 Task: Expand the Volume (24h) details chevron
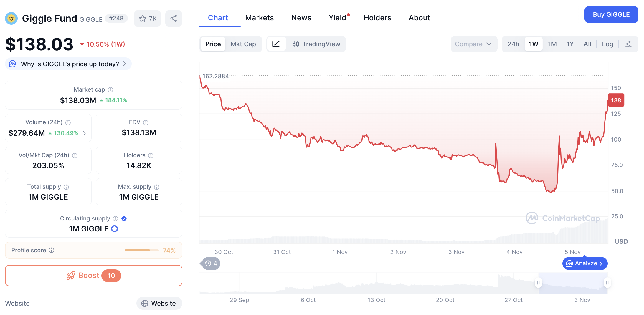(85, 133)
